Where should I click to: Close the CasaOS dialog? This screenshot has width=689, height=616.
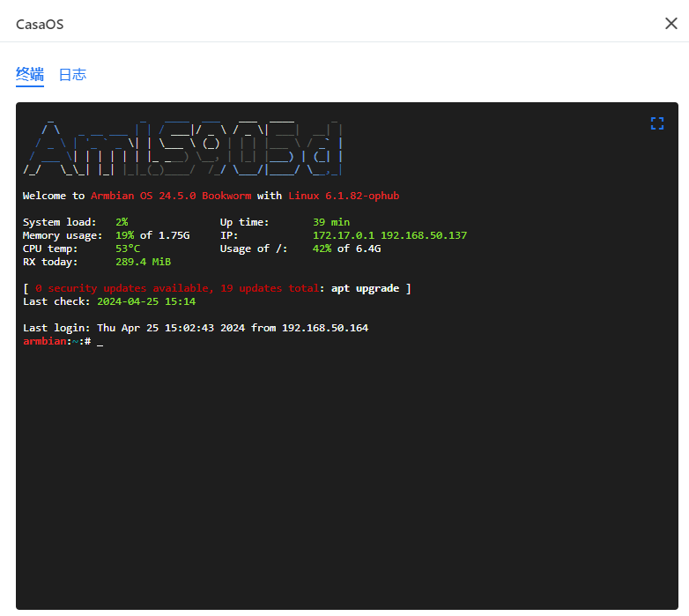(x=670, y=23)
